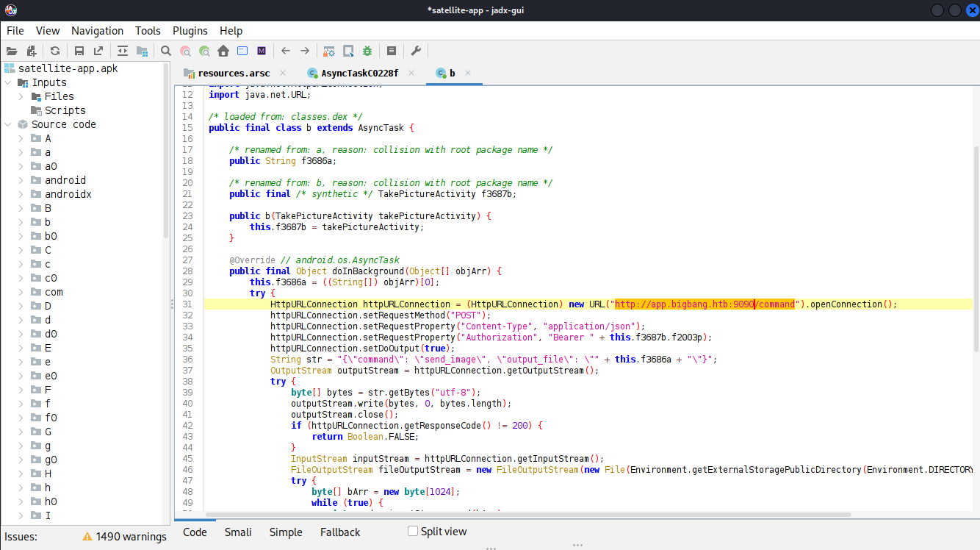Open the log viewer toolbar icon
This screenshot has width=980, height=550.
click(392, 51)
